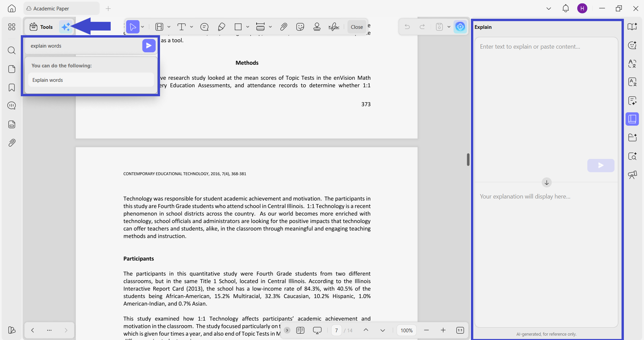Image resolution: width=644 pixels, height=340 pixels.
Task: Select the stamp tool
Action: [317, 27]
